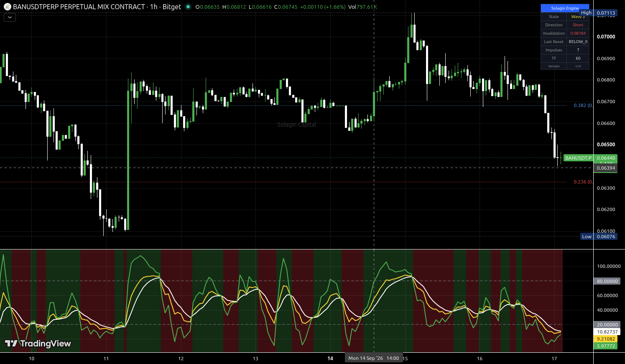Click bold date 14 on the time axis
The image size is (625, 364).
coord(330,359)
